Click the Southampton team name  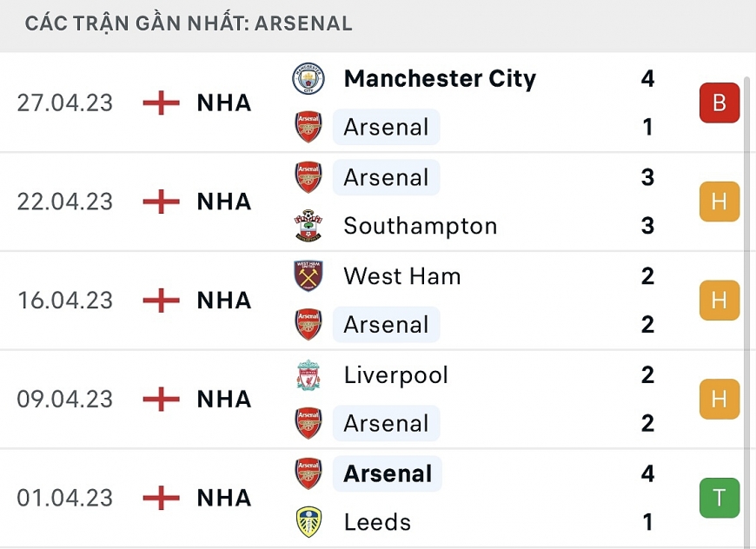pyautogui.click(x=421, y=226)
